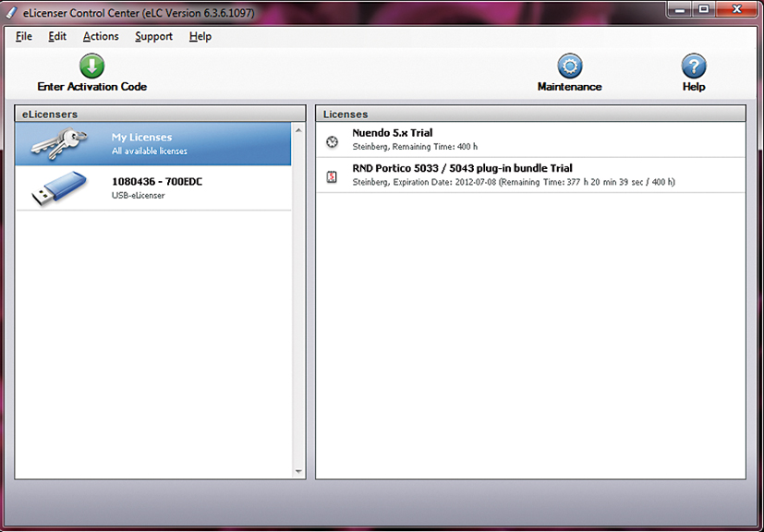This screenshot has height=532, width=764.
Task: Minimize the eLicenser Control Center window
Action: coord(680,9)
